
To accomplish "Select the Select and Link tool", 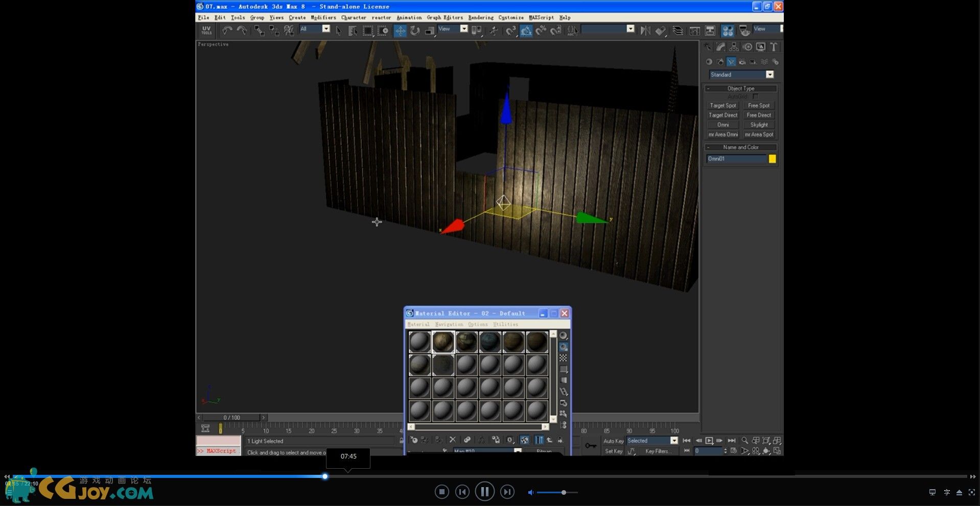I will [259, 31].
